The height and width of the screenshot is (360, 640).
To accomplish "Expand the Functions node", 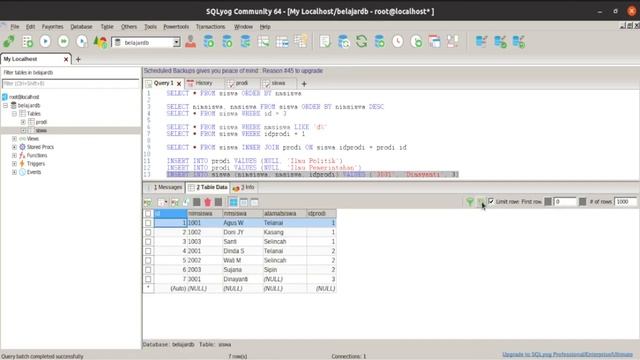I will tap(14, 156).
